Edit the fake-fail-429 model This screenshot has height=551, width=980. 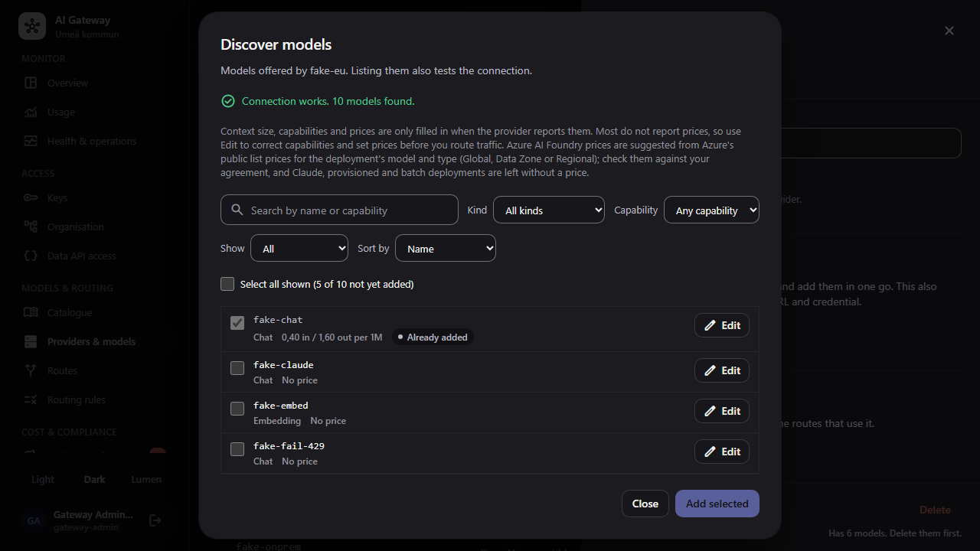(x=722, y=452)
